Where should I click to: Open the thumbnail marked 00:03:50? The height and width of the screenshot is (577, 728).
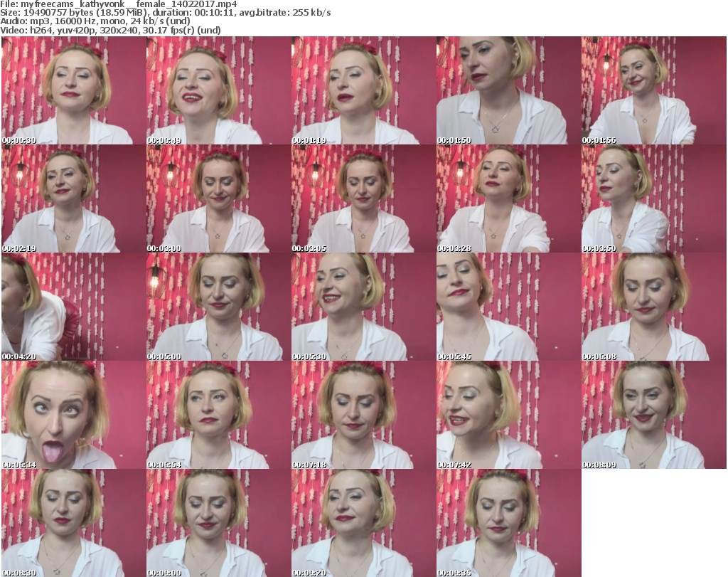[654, 198]
